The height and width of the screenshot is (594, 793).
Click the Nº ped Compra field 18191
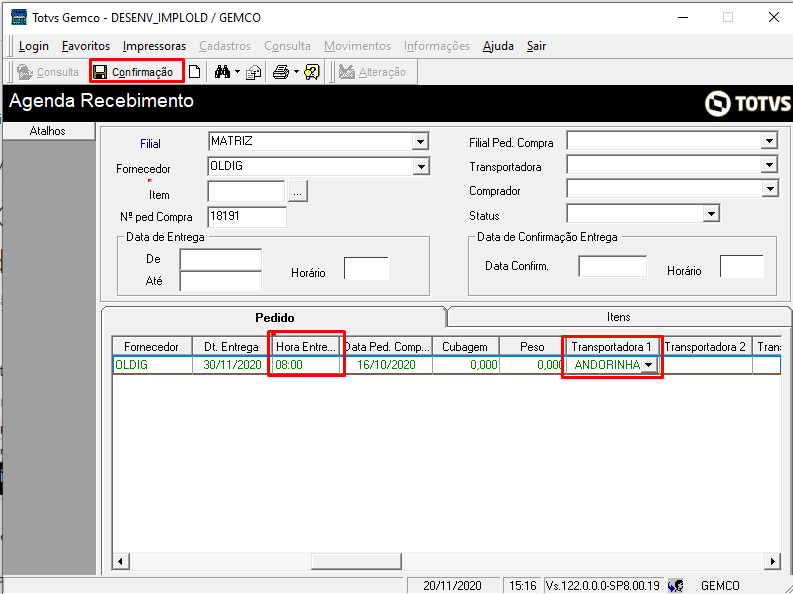point(247,216)
